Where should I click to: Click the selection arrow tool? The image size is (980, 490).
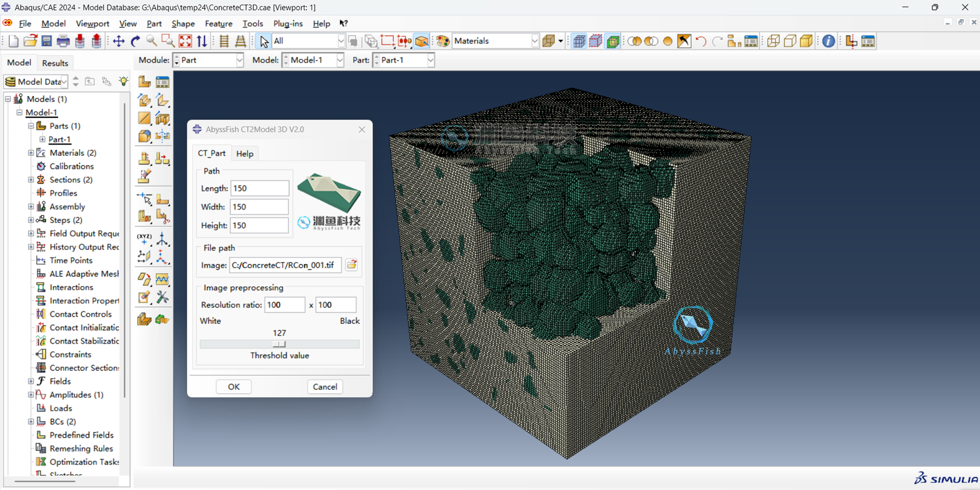click(264, 41)
